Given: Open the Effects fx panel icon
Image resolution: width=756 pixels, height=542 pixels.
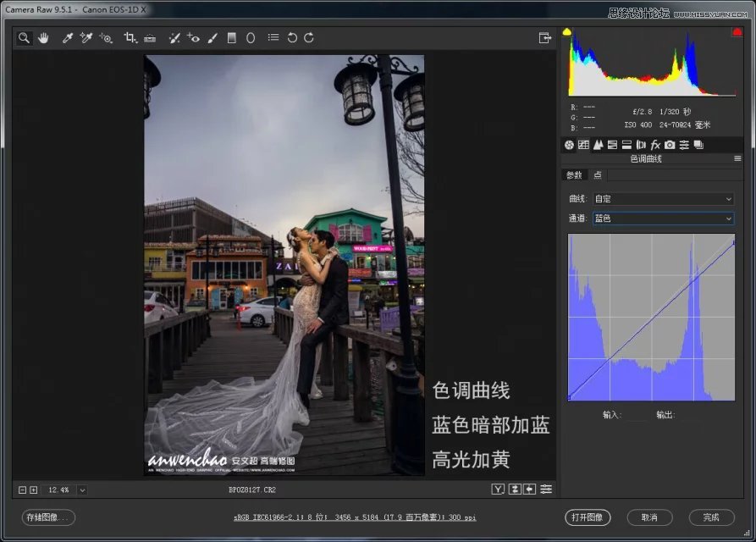Looking at the screenshot, I should (655, 145).
